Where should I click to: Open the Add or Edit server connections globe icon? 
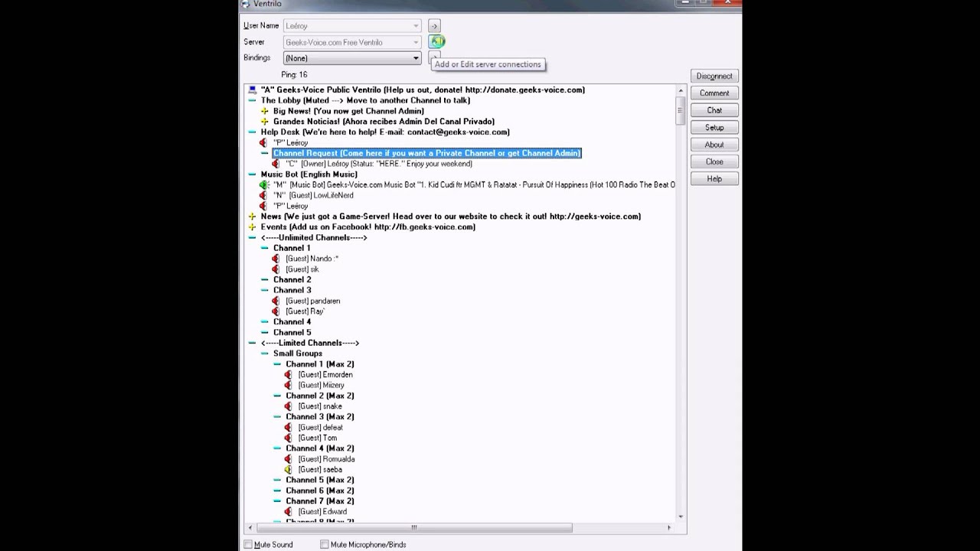coord(436,41)
